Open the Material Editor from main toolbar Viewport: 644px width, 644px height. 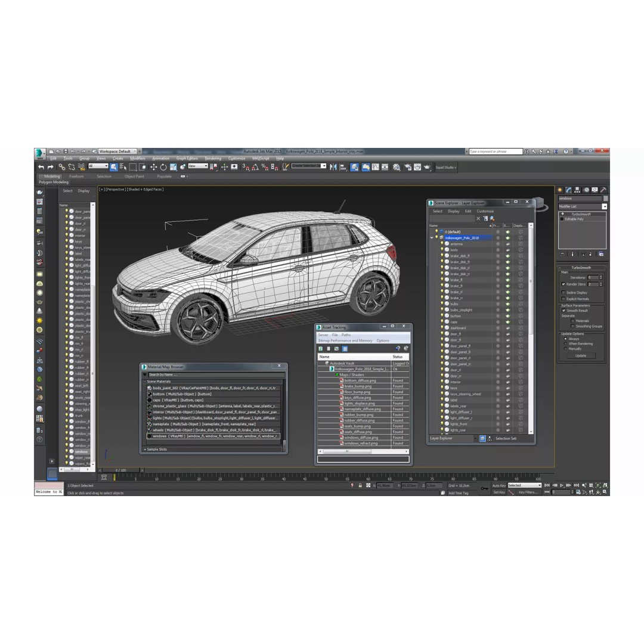tap(397, 167)
